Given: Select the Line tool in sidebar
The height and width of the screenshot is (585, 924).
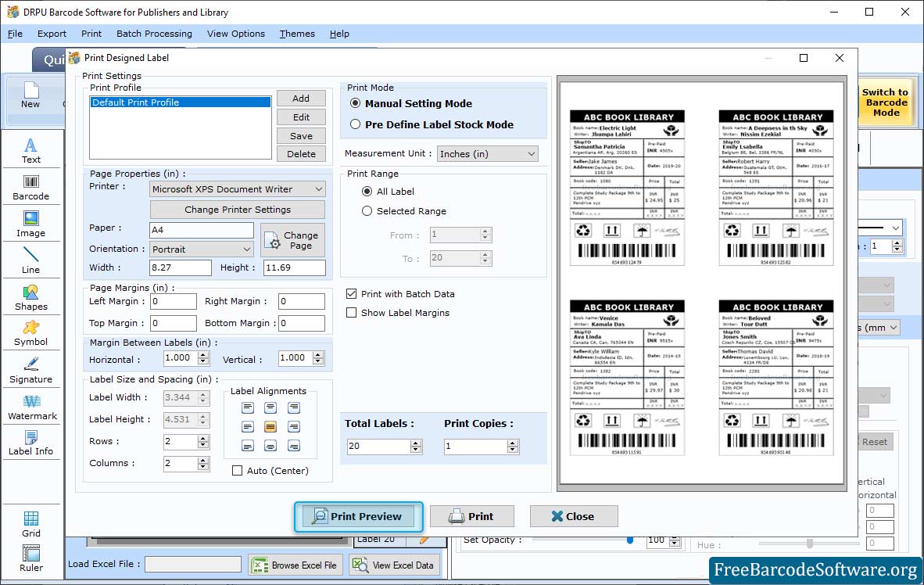Looking at the screenshot, I should click(x=30, y=260).
